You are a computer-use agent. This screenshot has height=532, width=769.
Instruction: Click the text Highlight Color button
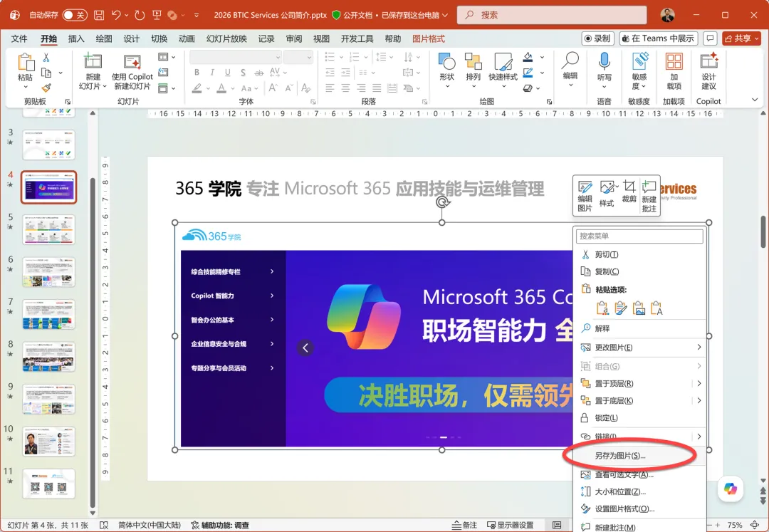197,88
